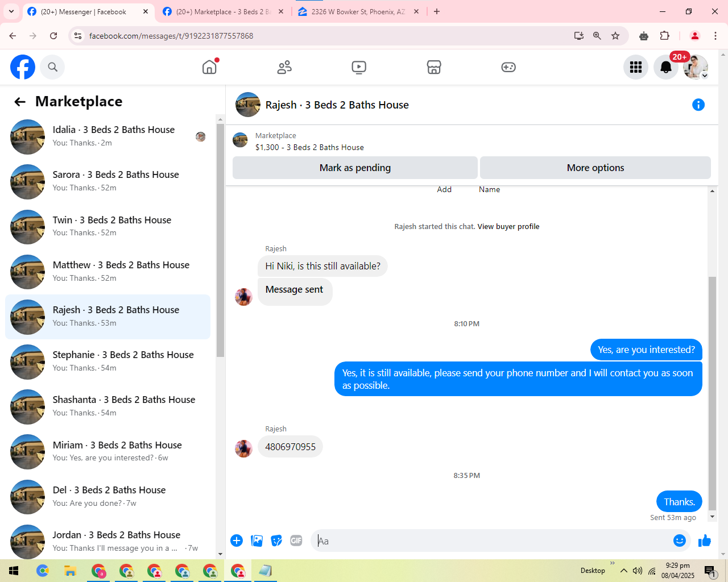
Task: Click the address bar URL
Action: click(171, 36)
